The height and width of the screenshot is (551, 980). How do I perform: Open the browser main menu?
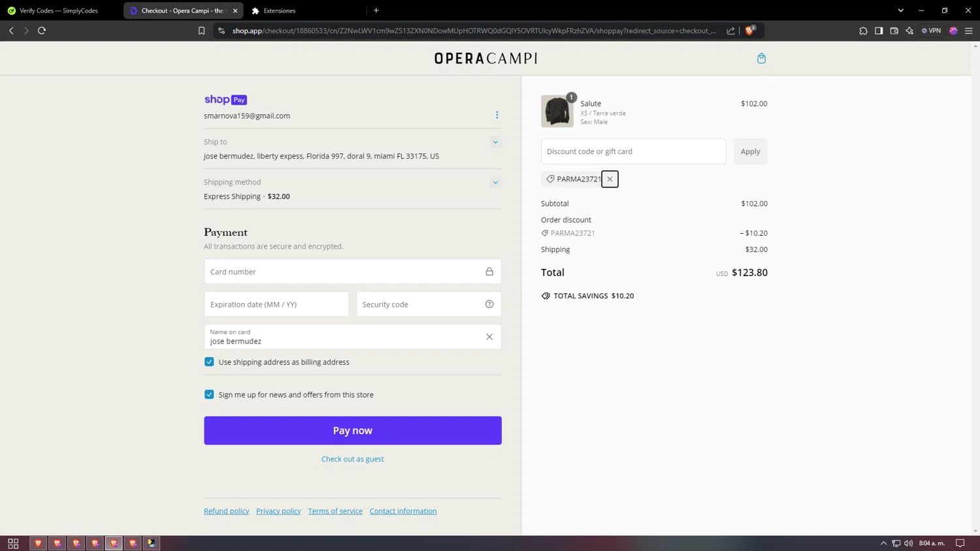coord(969,31)
